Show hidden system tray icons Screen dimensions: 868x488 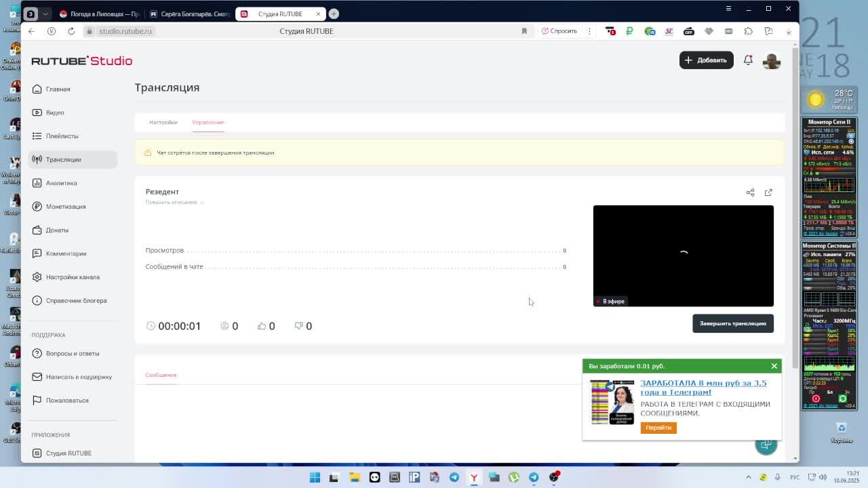click(749, 477)
